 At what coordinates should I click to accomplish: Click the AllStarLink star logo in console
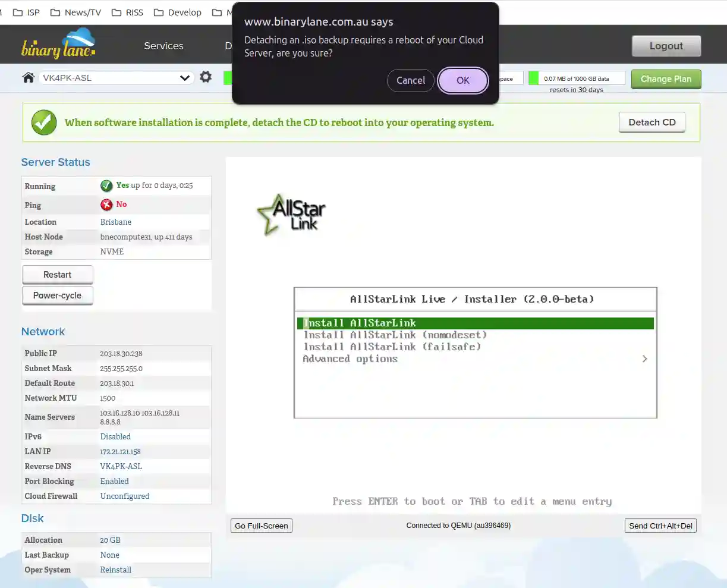click(291, 214)
